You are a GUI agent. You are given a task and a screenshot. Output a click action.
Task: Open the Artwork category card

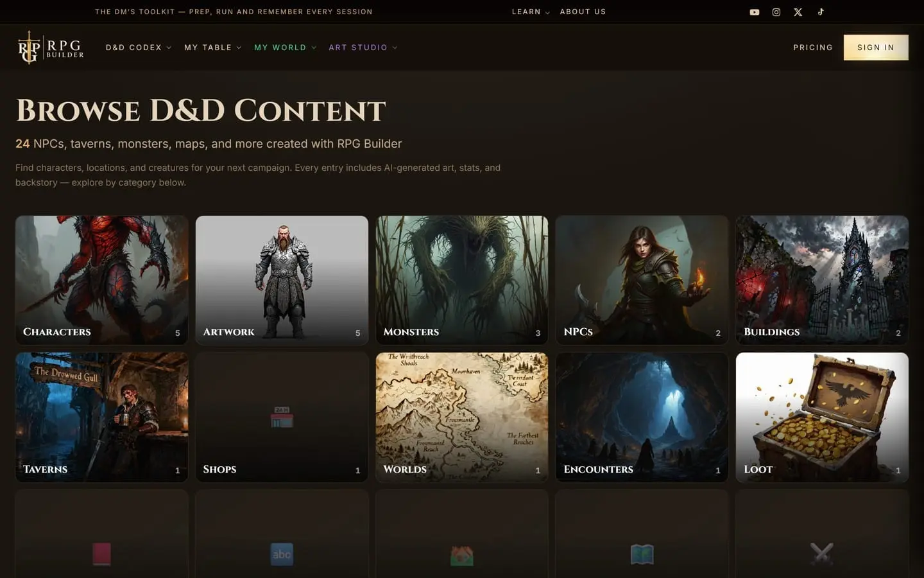[282, 280]
